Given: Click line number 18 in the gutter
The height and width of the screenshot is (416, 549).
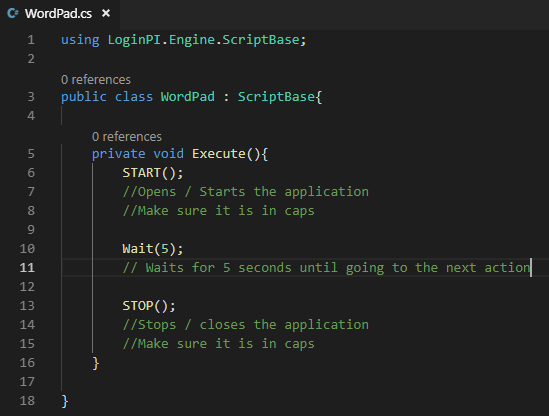Looking at the screenshot, I should click(27, 401).
